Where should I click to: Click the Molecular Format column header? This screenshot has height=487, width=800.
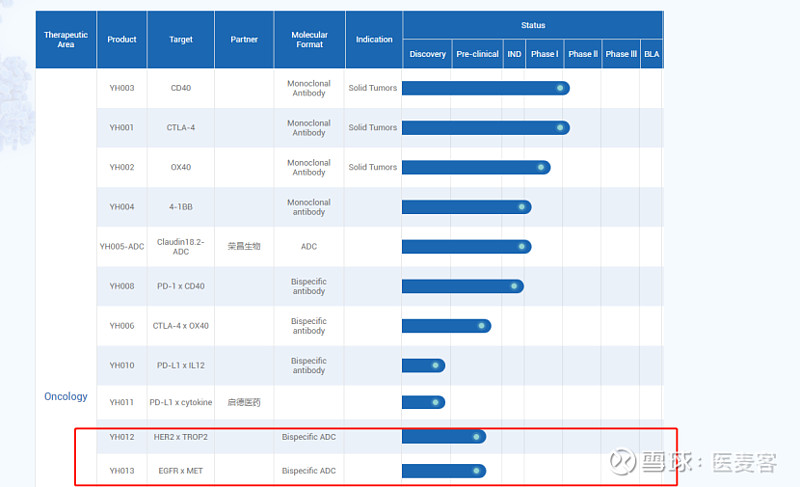click(309, 40)
